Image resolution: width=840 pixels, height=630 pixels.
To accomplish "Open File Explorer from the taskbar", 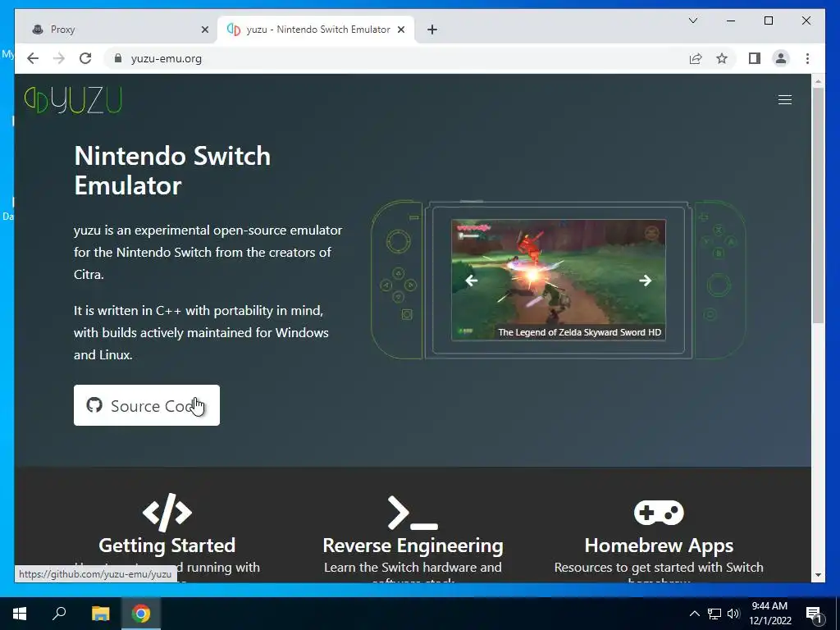I will [100, 614].
